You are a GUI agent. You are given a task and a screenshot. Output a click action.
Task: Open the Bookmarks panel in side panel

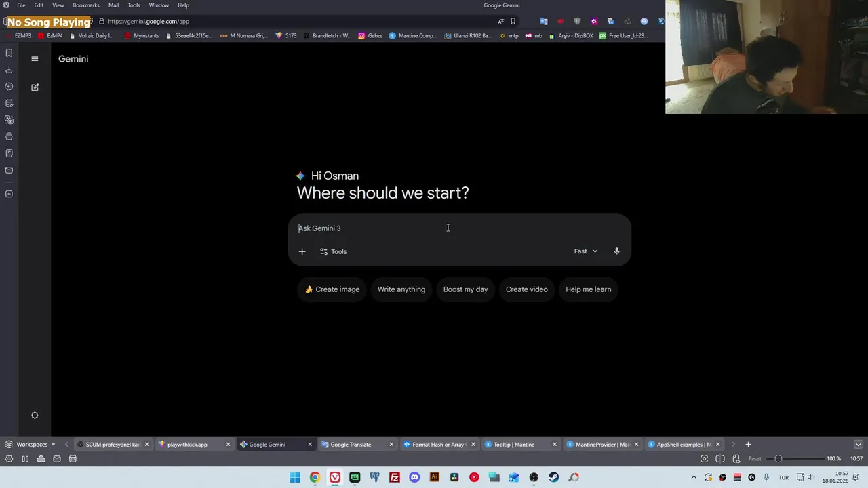coord(9,53)
